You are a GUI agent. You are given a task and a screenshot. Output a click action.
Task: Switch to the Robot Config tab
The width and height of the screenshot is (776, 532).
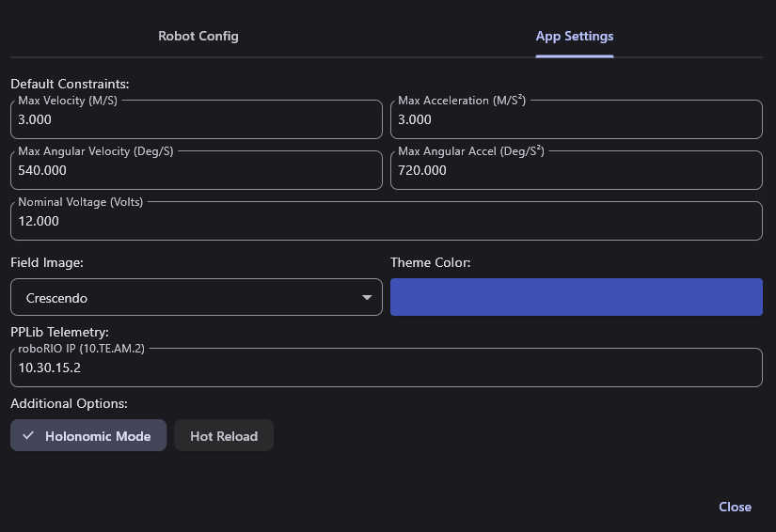198,36
